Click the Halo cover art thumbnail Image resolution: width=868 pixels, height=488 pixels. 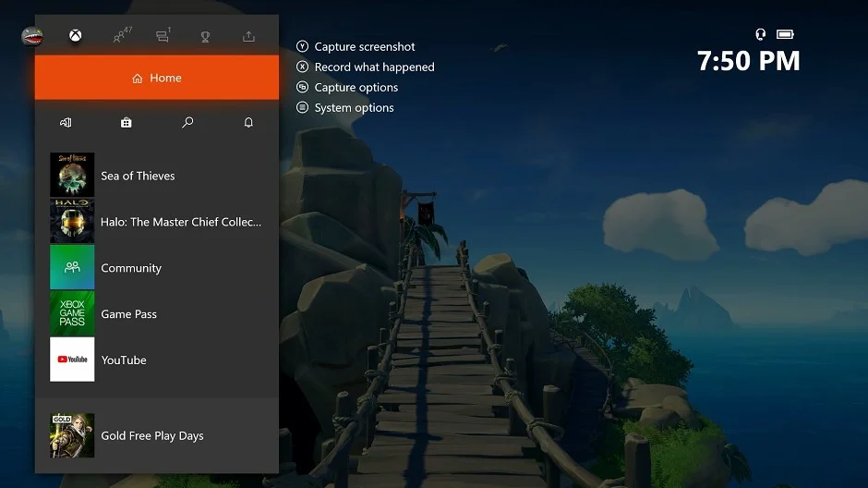72,221
